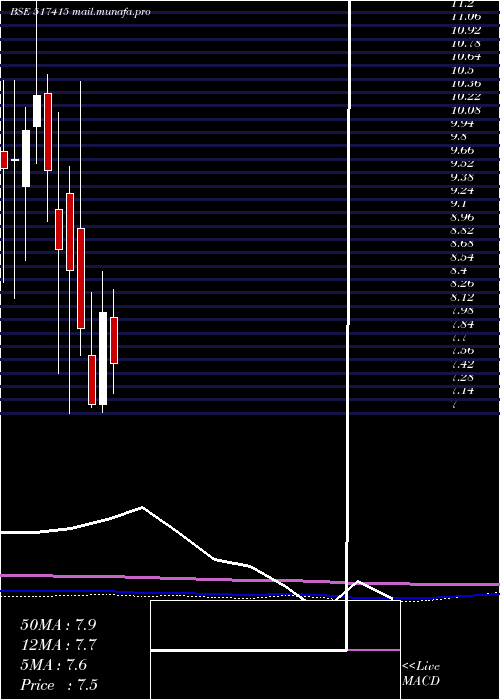The width and height of the screenshot is (500, 700).
Task: Click the 9.24 price axis label
Action: coord(462,191)
